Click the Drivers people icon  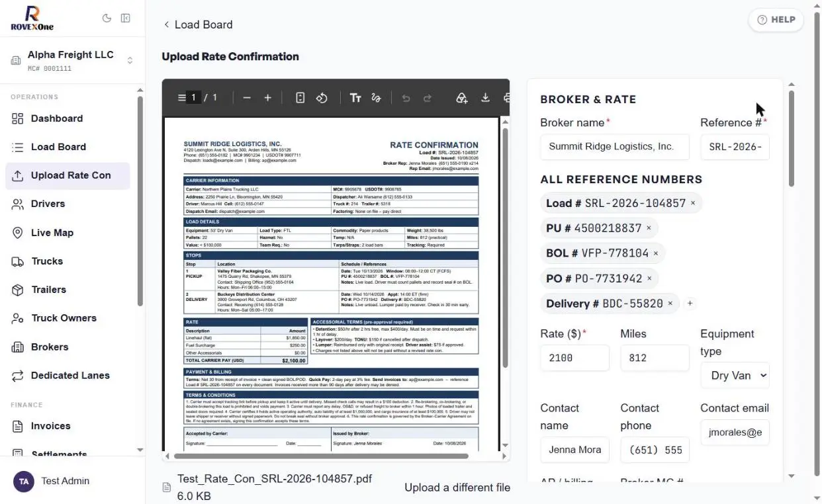(x=18, y=204)
